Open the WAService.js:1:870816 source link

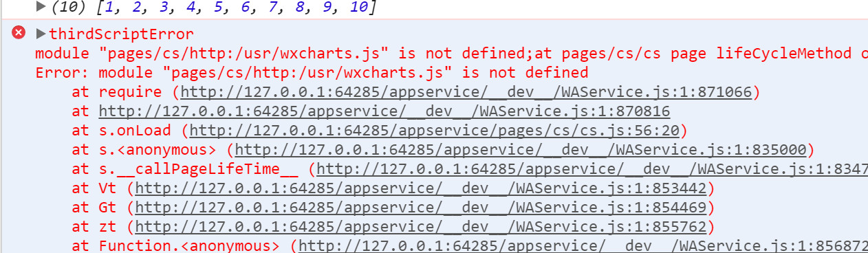click(x=384, y=111)
